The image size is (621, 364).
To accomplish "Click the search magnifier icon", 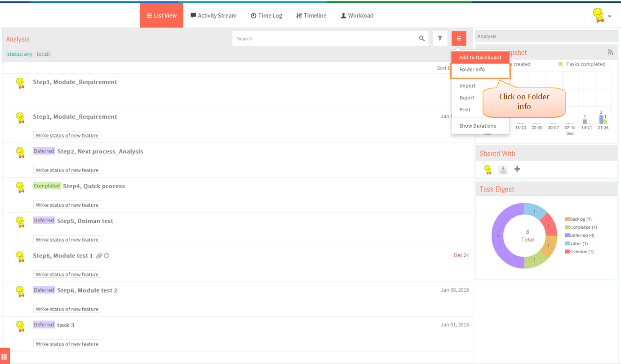I will [x=422, y=39].
